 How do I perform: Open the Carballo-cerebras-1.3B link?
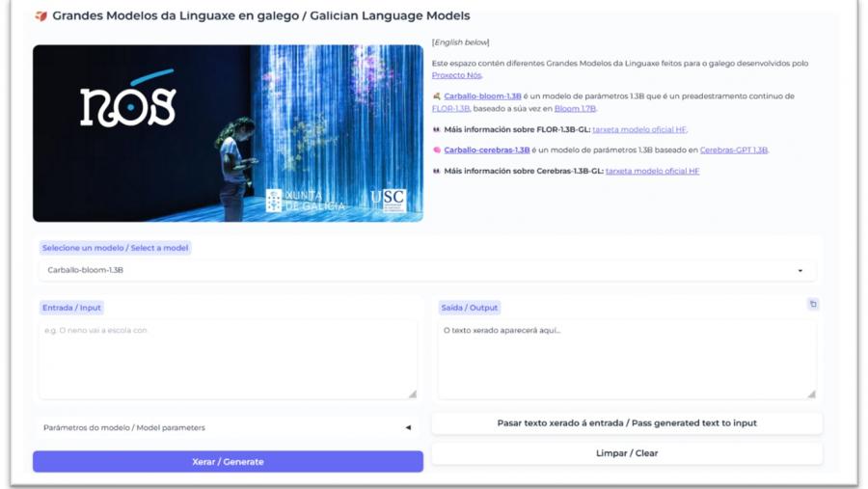click(x=487, y=150)
